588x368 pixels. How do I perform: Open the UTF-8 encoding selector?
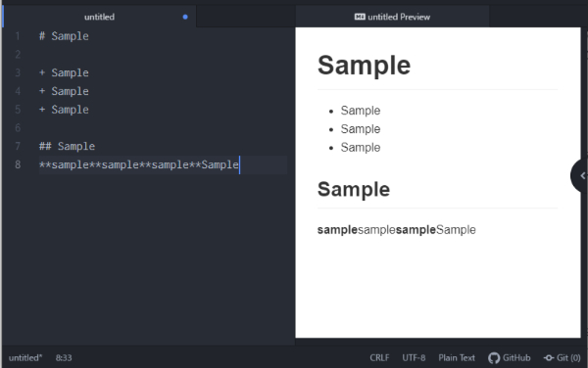pyautogui.click(x=414, y=358)
